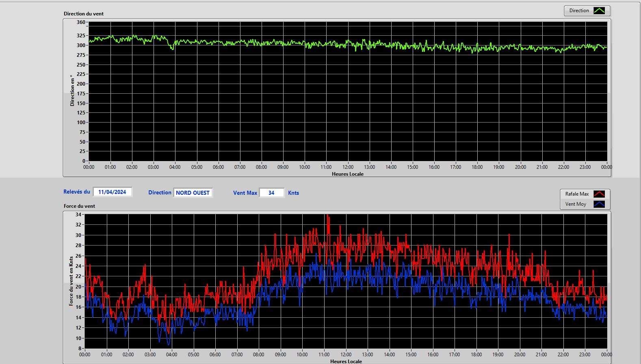Click the Direction legend label text

tap(579, 11)
